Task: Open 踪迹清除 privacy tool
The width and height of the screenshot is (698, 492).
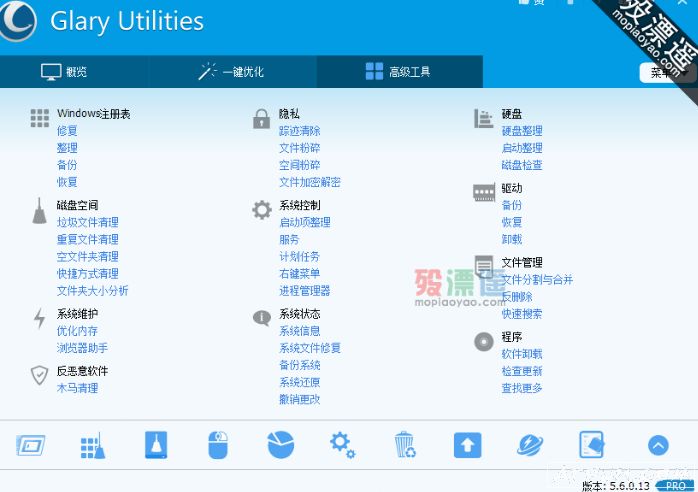Action: 300,131
